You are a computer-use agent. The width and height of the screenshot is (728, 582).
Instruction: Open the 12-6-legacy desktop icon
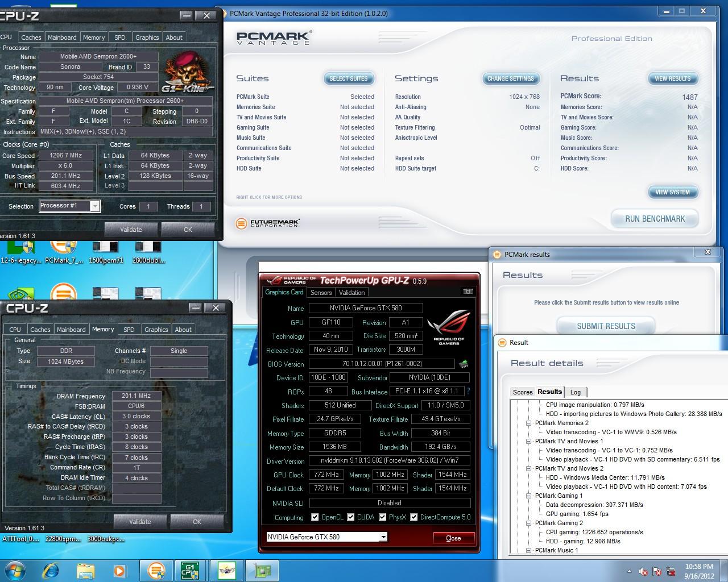(x=21, y=252)
